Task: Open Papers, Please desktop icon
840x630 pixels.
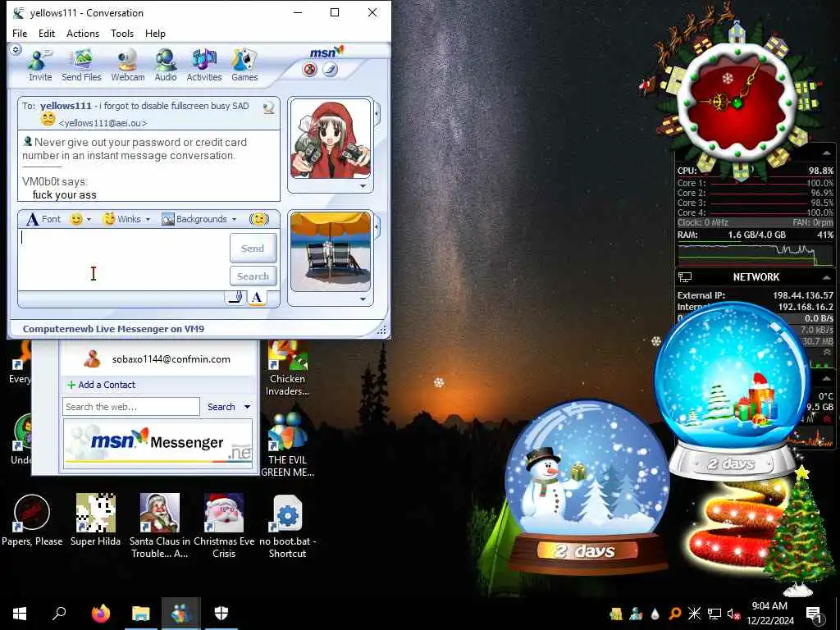Action: point(32,520)
